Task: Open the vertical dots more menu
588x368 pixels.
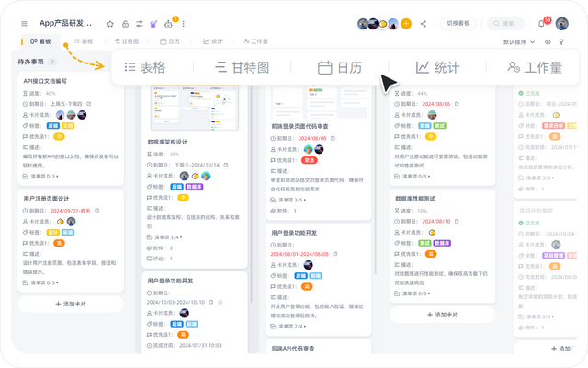Action: 184,24
